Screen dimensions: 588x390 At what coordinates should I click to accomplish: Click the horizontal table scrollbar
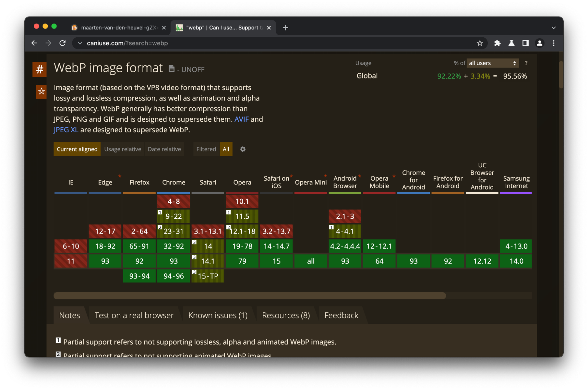tap(249, 296)
